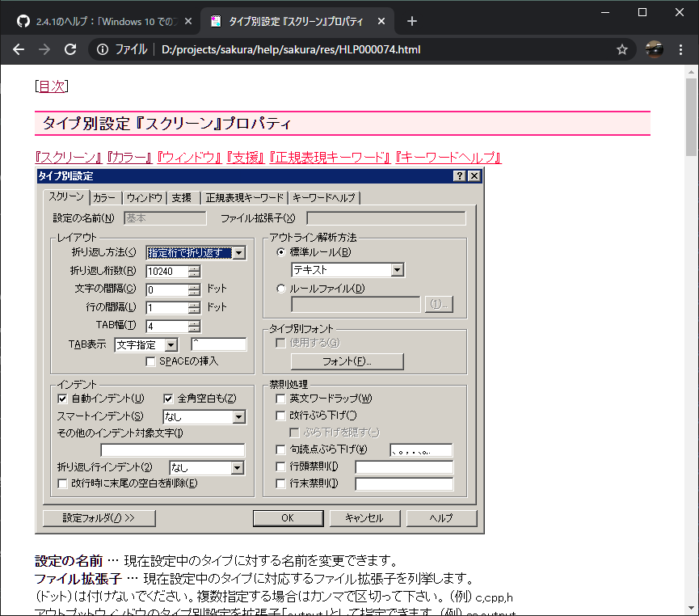Open the 『カラー』 link
This screenshot has width=699, height=616.
[x=129, y=157]
